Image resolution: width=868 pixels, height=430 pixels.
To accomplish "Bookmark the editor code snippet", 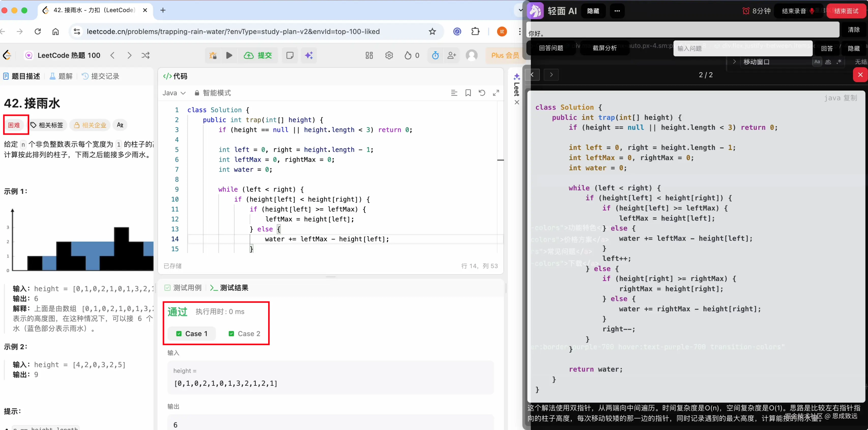I will coord(468,93).
